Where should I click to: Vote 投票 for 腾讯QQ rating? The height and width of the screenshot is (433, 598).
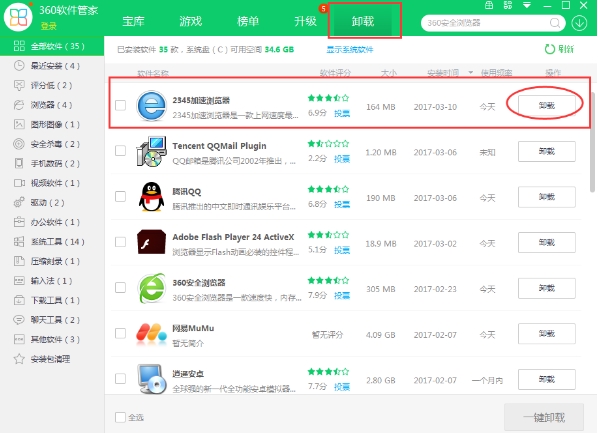click(x=342, y=204)
